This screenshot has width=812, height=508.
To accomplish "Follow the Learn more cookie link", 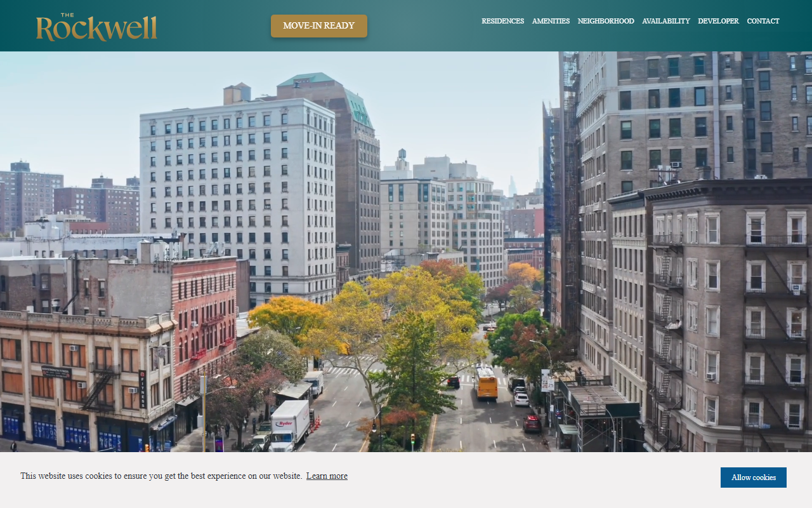I will (327, 476).
